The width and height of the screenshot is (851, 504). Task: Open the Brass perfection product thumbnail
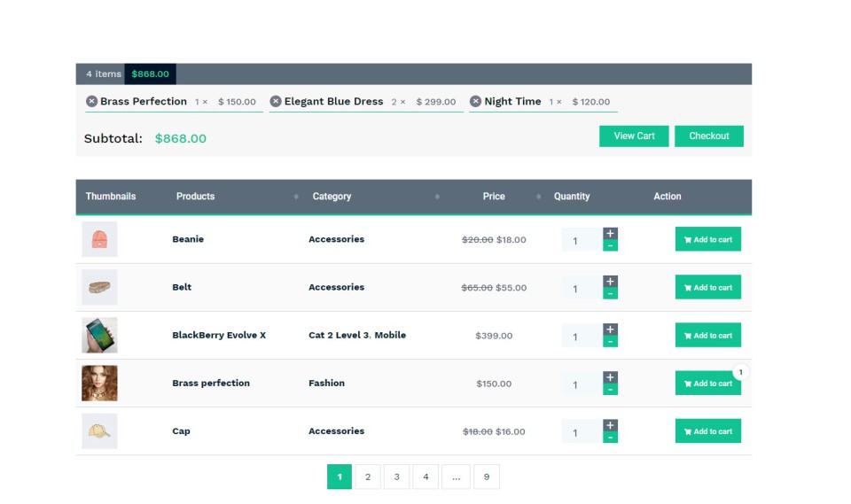tap(99, 384)
